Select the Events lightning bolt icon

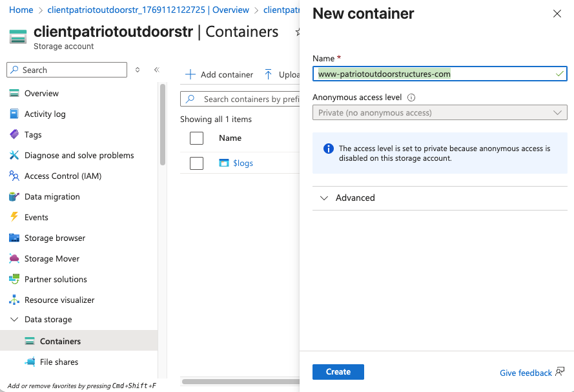[14, 217]
